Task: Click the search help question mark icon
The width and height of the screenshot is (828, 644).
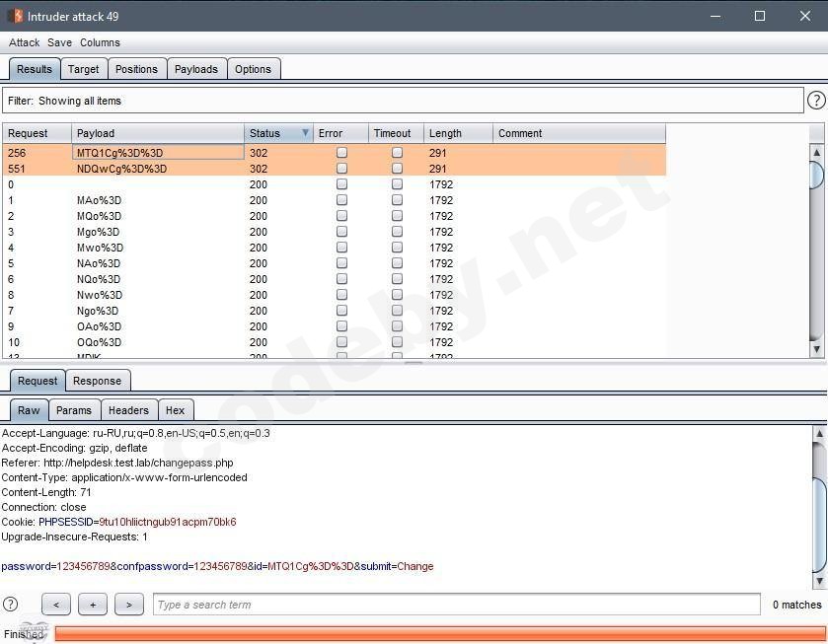Action: [x=11, y=605]
